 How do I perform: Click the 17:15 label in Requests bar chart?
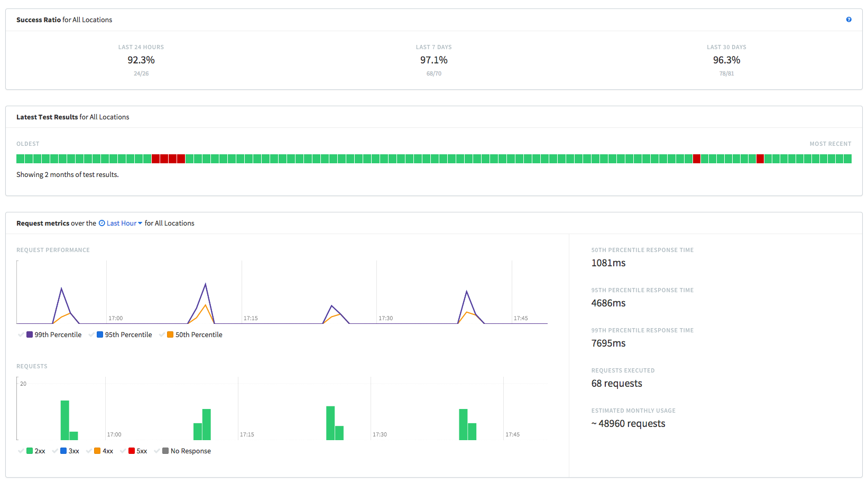247,434
